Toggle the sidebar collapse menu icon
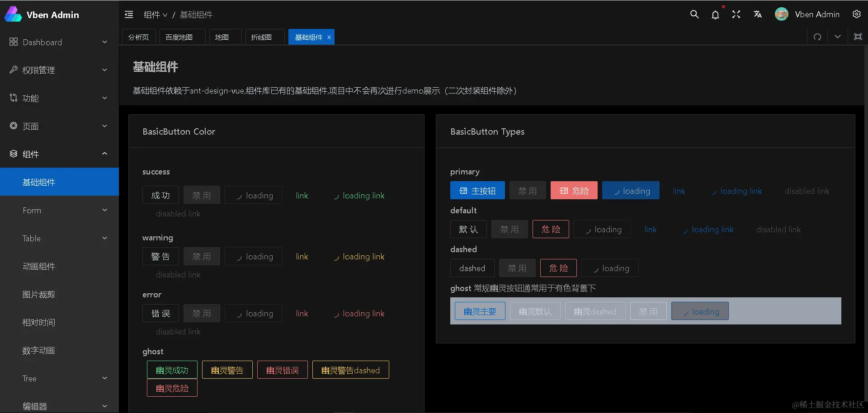 [129, 14]
